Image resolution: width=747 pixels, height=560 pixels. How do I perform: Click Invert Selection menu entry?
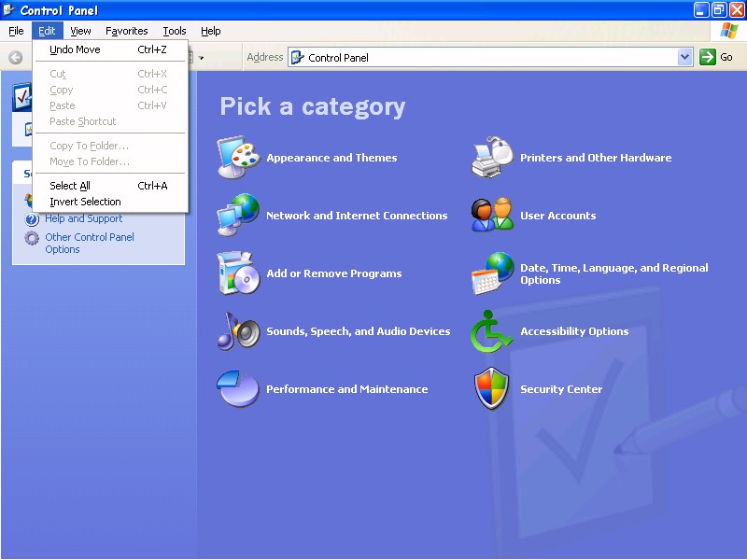click(x=85, y=202)
